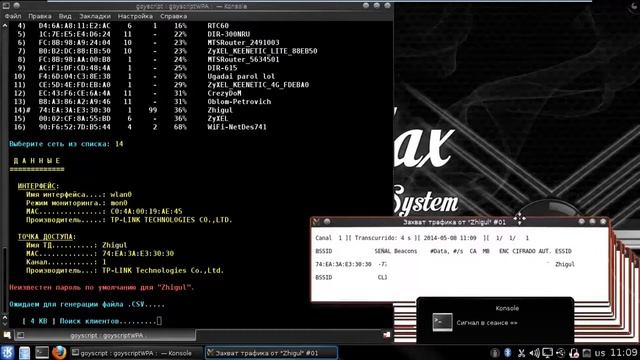This screenshot has height=360, width=640.
Task: Launch Firefox from the panel
Action: [x=59, y=353]
